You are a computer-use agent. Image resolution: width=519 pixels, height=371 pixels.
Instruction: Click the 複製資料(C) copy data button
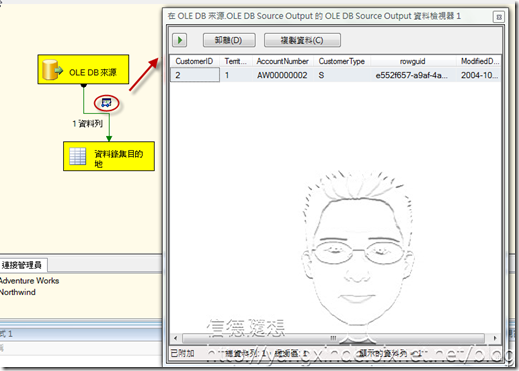[302, 40]
